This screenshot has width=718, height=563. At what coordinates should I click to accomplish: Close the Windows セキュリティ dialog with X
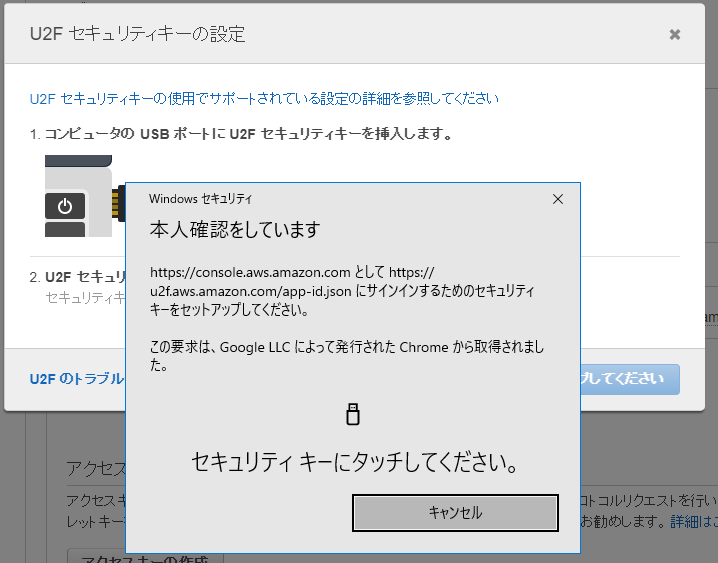click(x=557, y=199)
